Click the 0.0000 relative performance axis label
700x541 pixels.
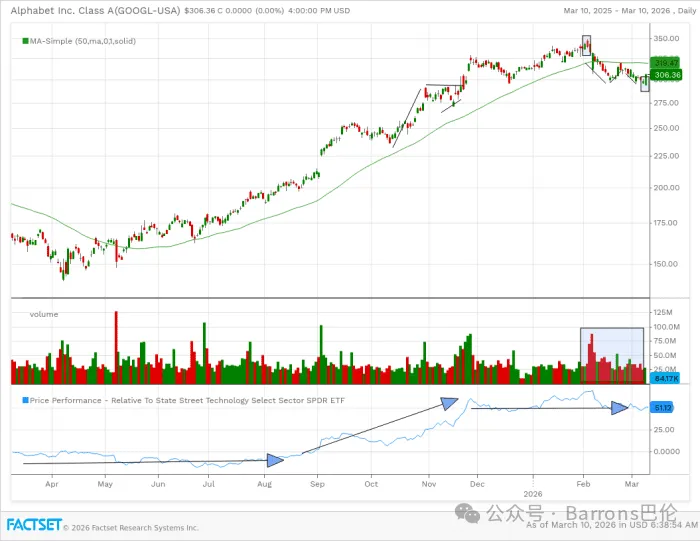coord(667,451)
